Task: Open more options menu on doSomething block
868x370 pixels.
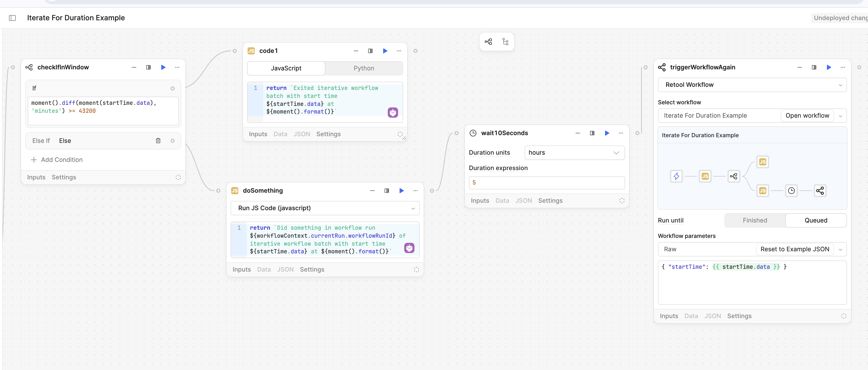Action: click(415, 191)
